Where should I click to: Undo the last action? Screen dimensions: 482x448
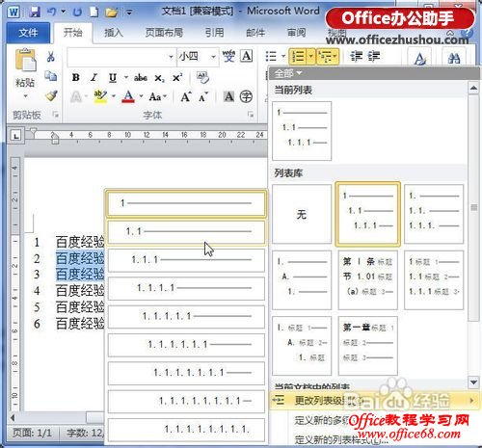click(51, 13)
